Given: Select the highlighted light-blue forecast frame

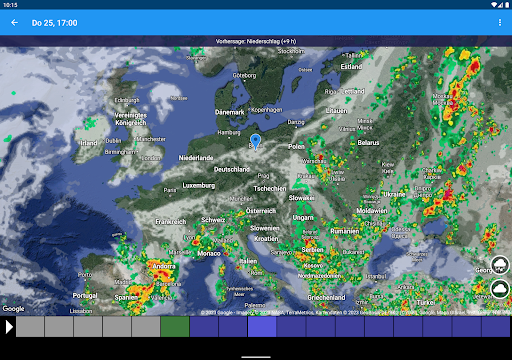Looking at the screenshot, I should click(x=262, y=327).
